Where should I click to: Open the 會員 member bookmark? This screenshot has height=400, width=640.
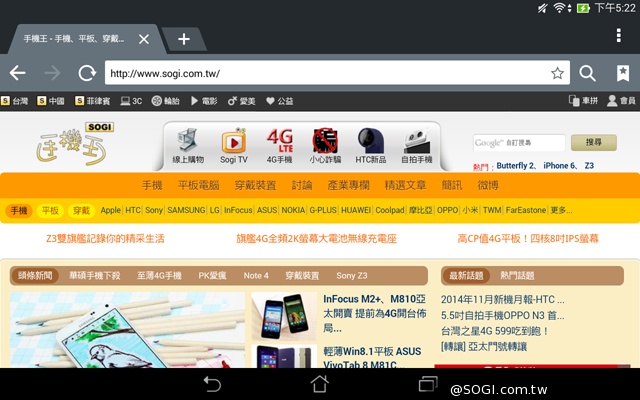[621, 101]
